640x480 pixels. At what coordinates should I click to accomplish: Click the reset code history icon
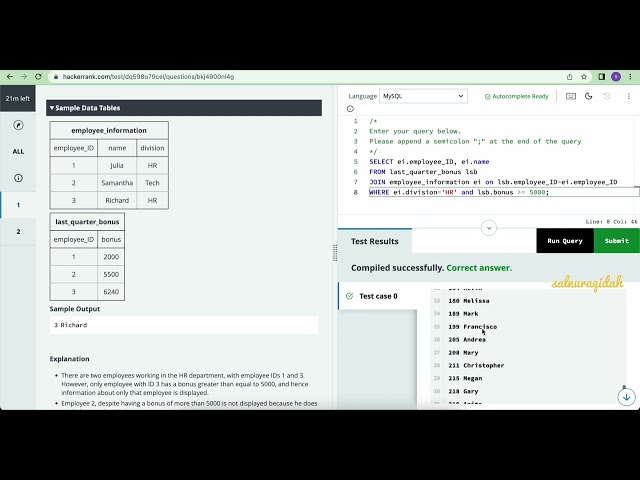607,96
